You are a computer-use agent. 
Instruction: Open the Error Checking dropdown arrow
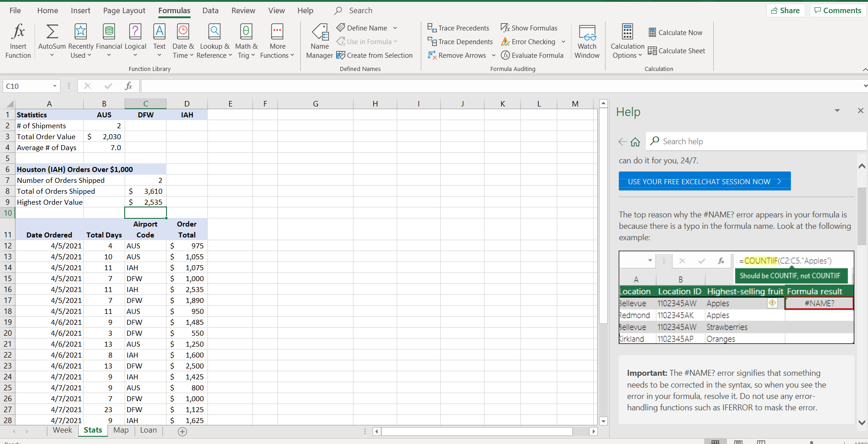(x=563, y=42)
